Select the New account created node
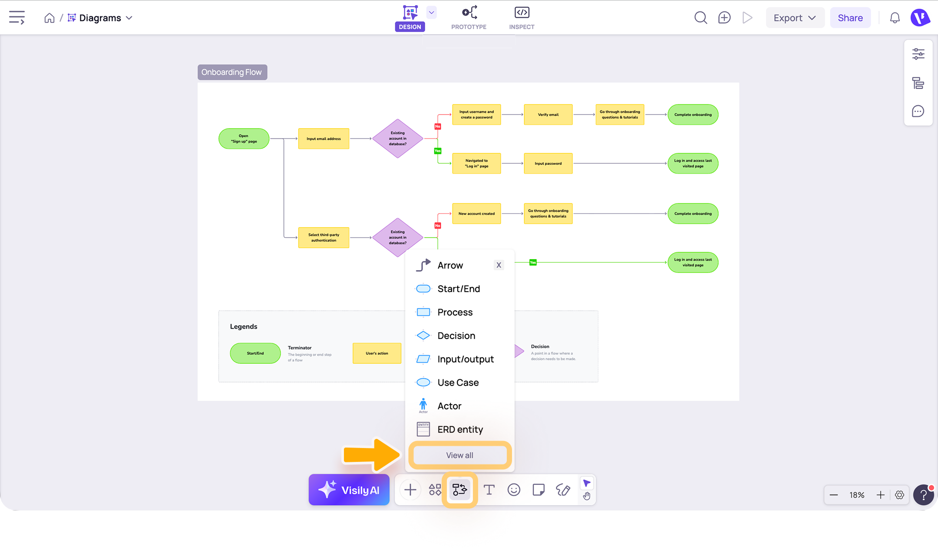 coord(476,214)
